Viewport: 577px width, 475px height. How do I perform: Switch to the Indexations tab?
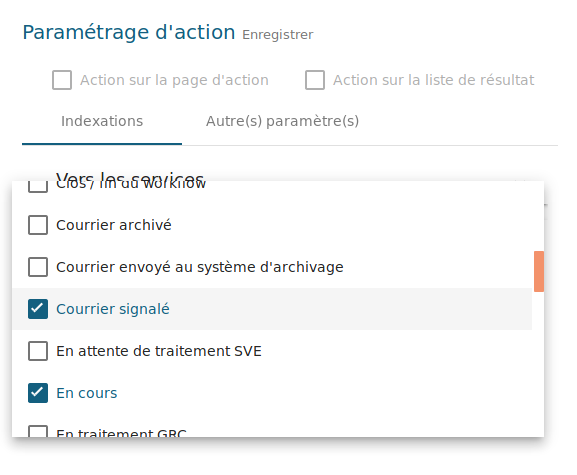(x=102, y=121)
